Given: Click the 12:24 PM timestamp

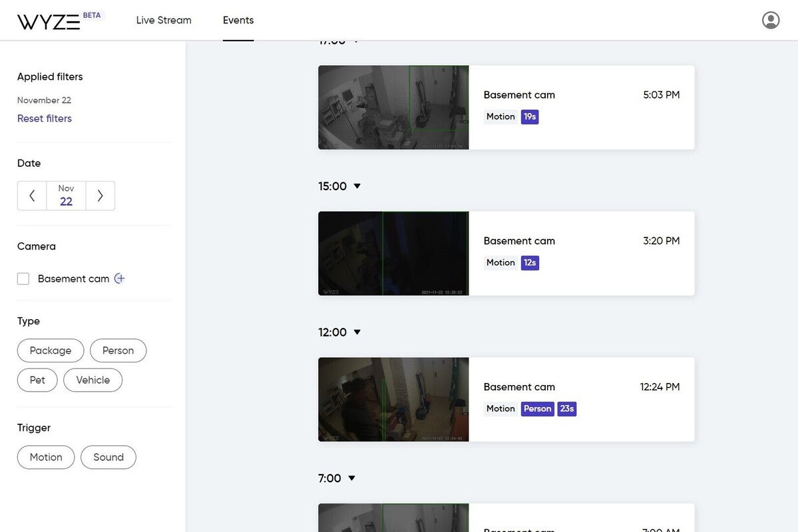Looking at the screenshot, I should pos(660,387).
